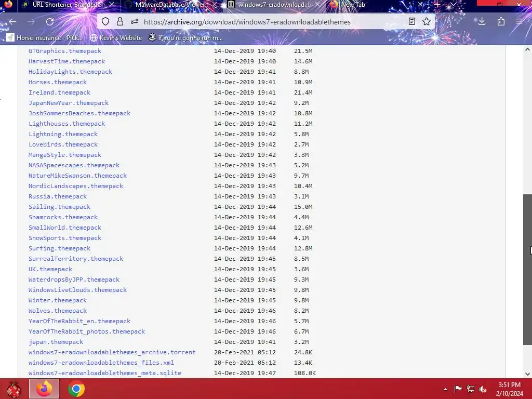Download Winter.themepack
The image size is (532, 399).
coord(58,300)
